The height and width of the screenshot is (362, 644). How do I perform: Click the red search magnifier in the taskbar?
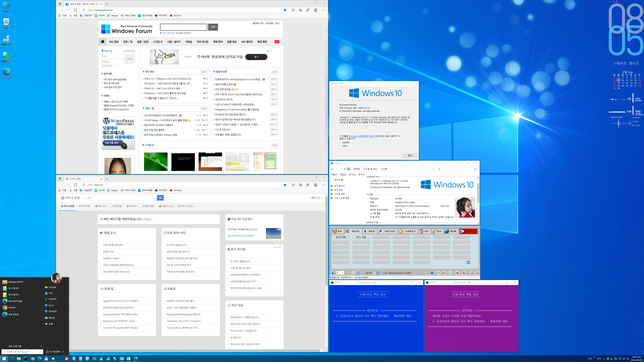coord(12,358)
